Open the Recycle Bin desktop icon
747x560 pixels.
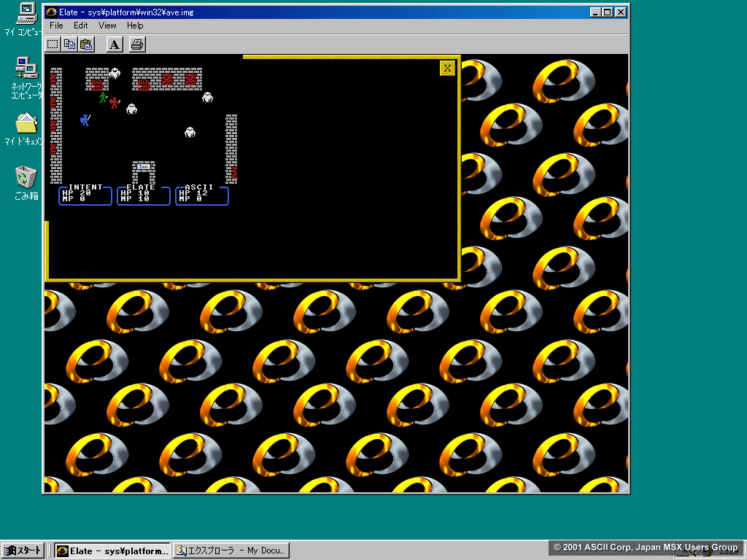(x=26, y=183)
